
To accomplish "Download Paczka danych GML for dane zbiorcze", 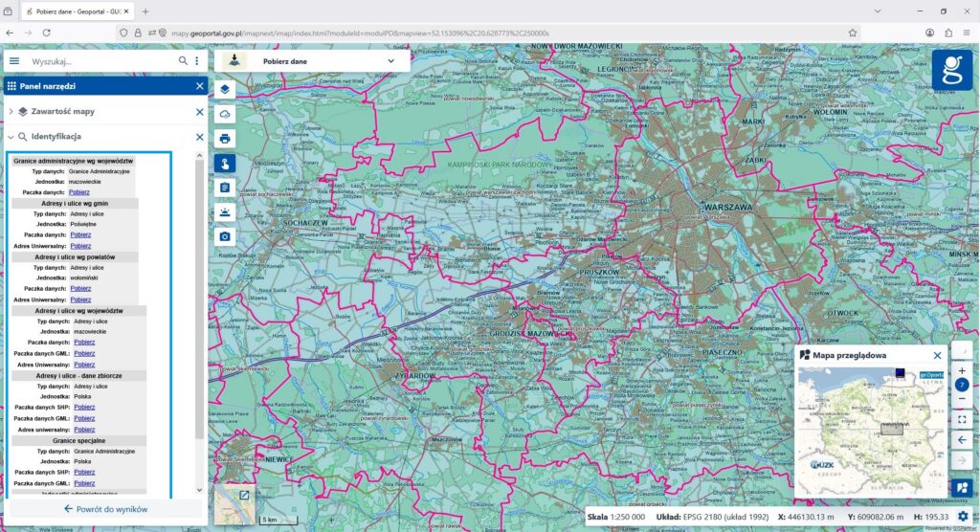I will 84,419.
